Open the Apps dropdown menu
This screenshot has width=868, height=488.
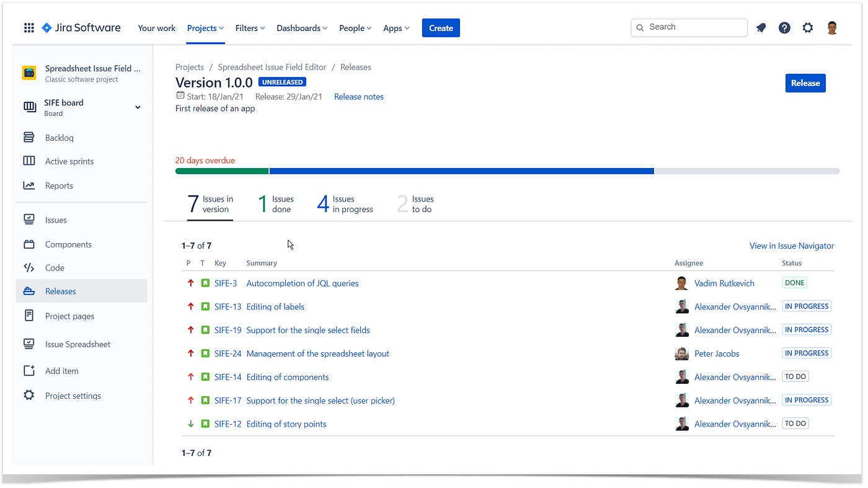396,28
